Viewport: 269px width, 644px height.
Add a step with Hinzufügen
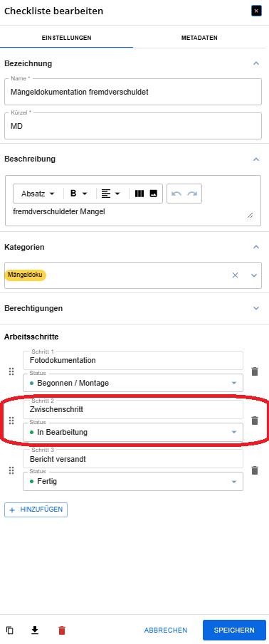point(36,510)
